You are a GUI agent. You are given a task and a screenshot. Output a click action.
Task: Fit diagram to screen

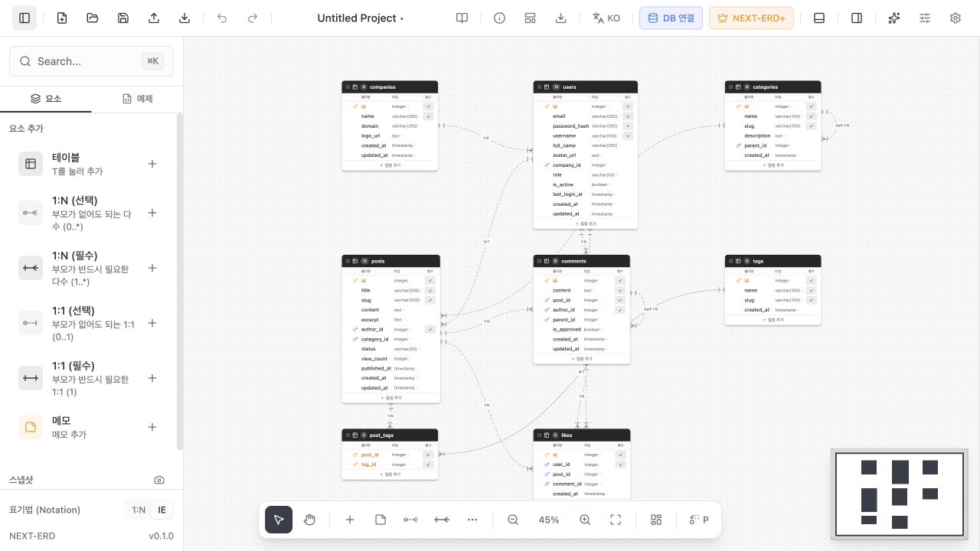[x=616, y=520]
